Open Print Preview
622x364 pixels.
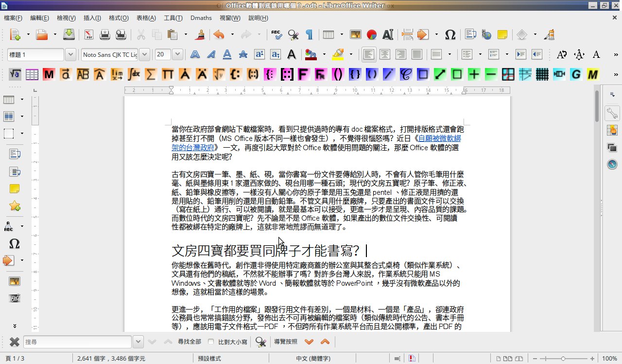121,35
